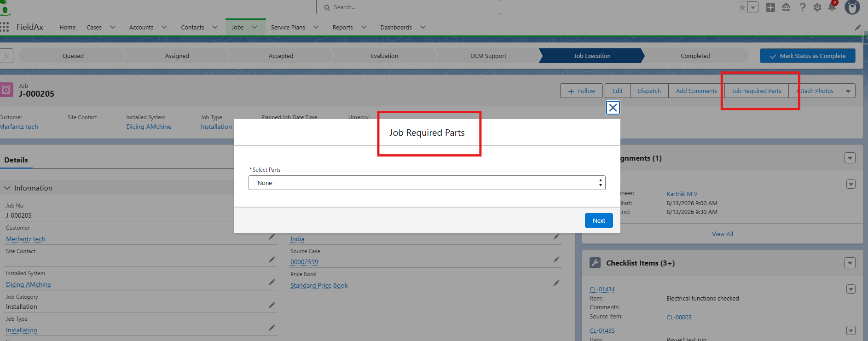Click the Salesforce Trailhead guidance icon

[786, 7]
